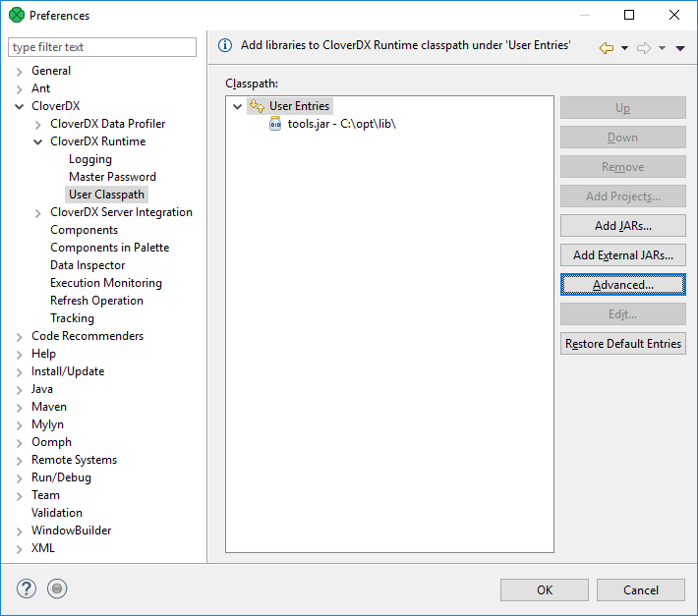Expand the Mylyn category

tap(19, 425)
